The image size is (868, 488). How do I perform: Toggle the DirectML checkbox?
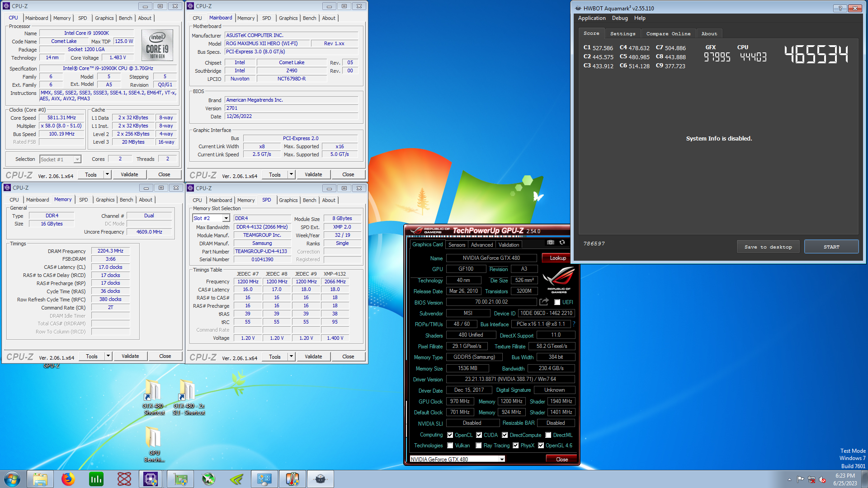[x=548, y=435]
